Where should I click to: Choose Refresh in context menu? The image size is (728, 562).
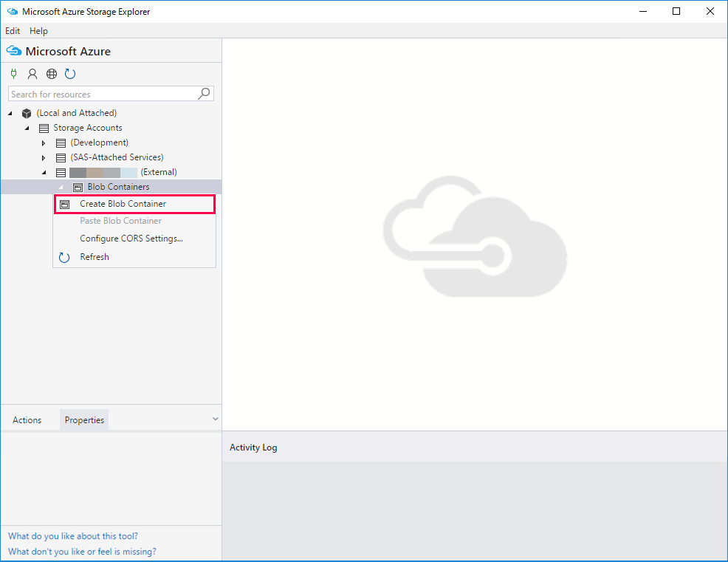pyautogui.click(x=134, y=257)
